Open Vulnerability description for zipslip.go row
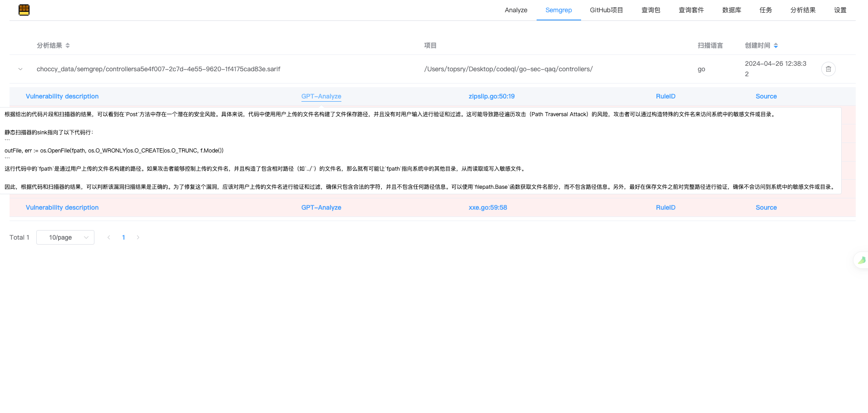Screen dimensions: 868x413 62,96
